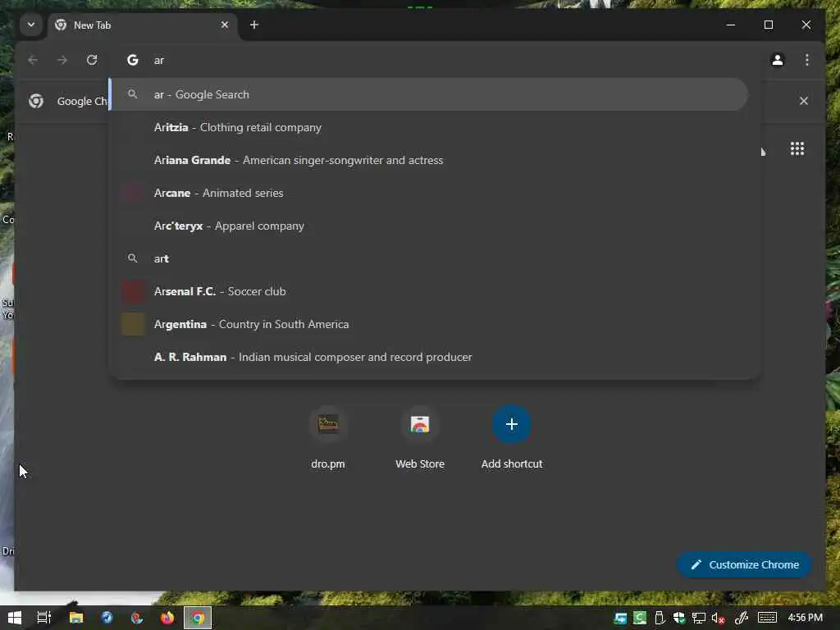This screenshot has height=630, width=840.
Task: Click the network tray icon
Action: pyautogui.click(x=699, y=619)
